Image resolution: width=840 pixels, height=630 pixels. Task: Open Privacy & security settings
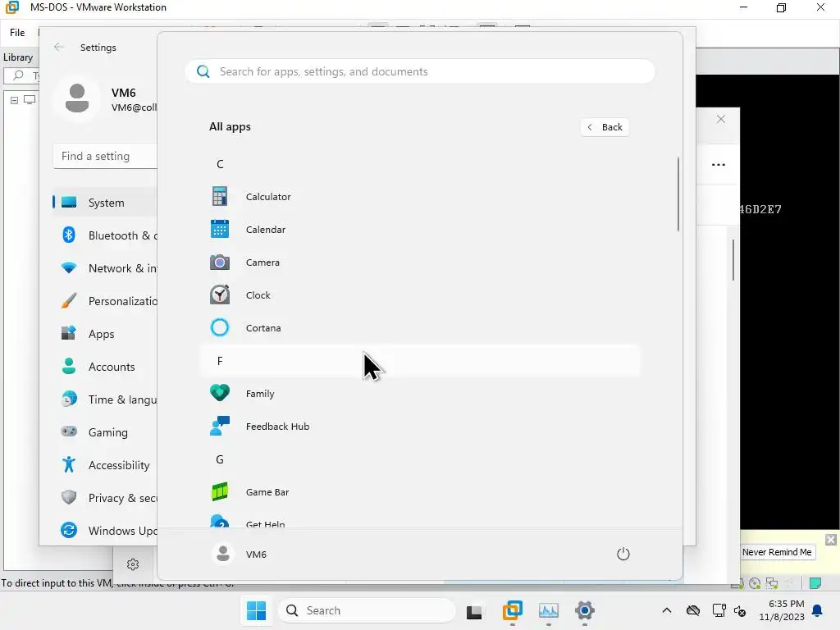tap(105, 498)
